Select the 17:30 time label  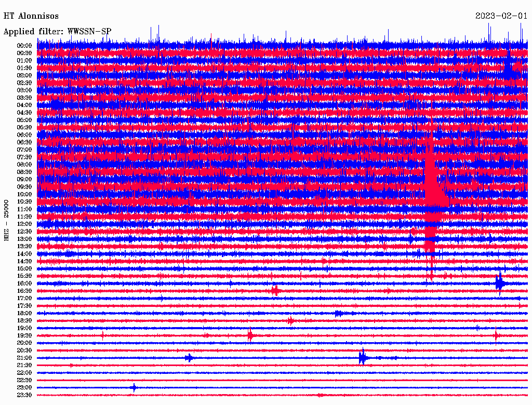[x=24, y=306]
